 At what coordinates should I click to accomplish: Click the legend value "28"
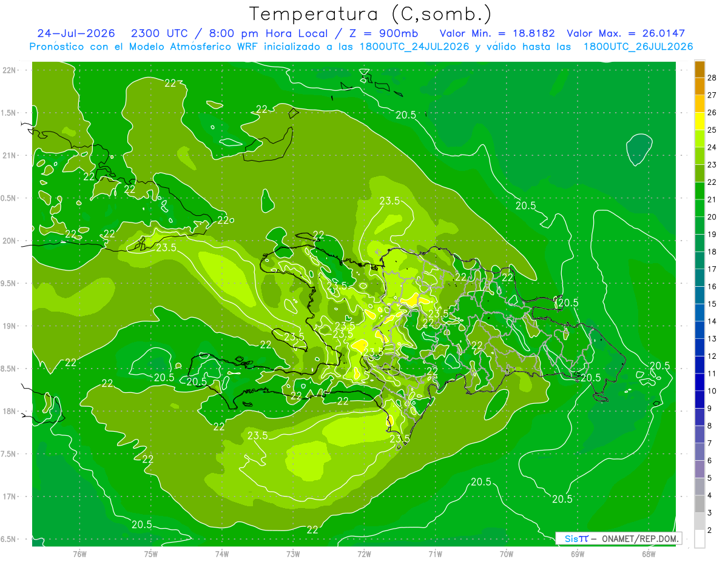(x=712, y=77)
